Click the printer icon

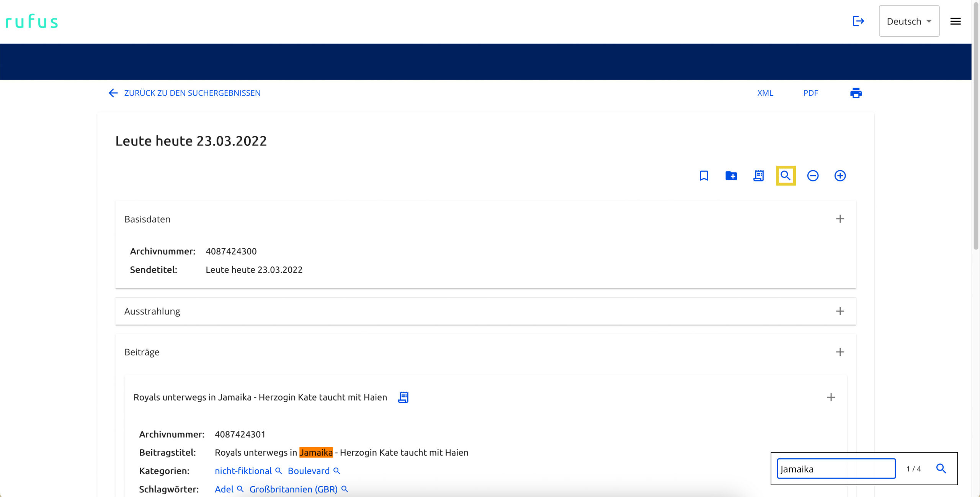point(856,93)
